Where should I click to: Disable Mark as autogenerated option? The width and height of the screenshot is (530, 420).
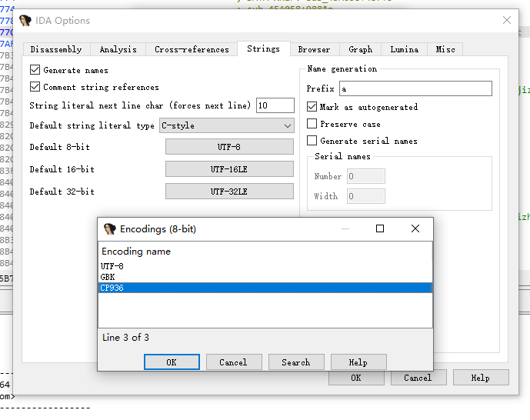tap(312, 107)
